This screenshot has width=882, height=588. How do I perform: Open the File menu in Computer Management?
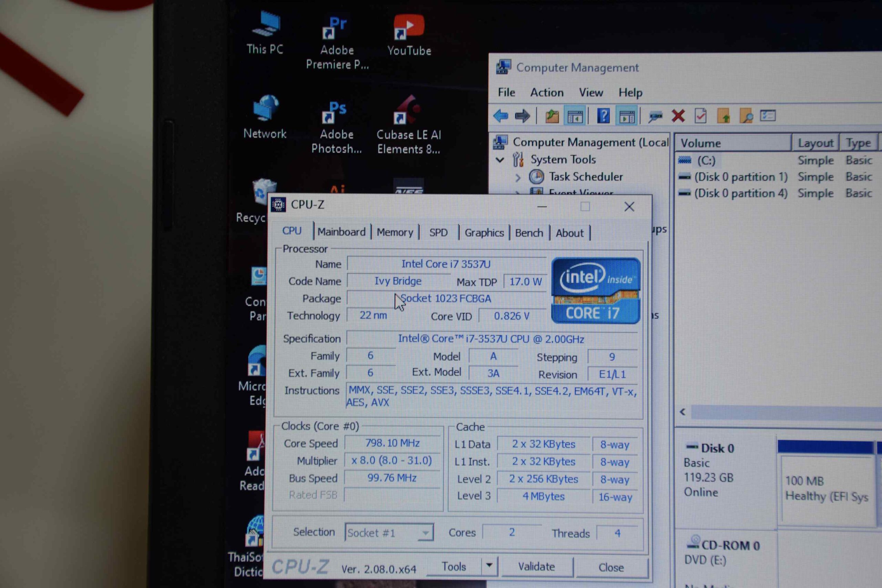506,92
